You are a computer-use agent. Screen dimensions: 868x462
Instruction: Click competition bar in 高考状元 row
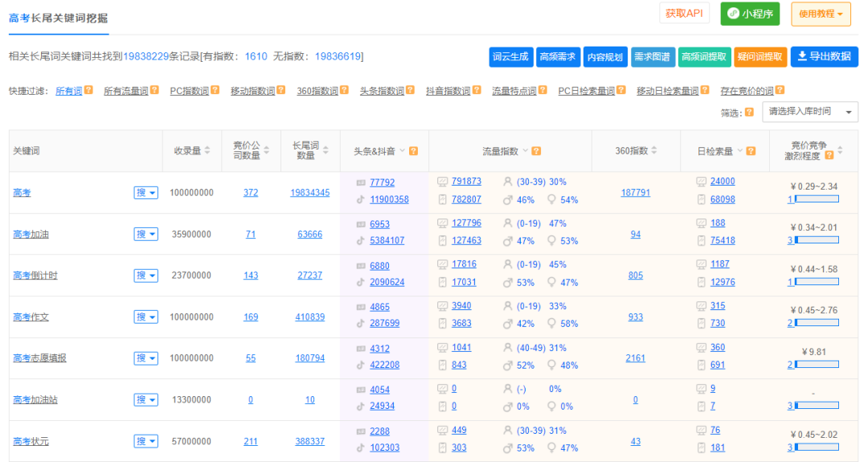click(x=817, y=447)
